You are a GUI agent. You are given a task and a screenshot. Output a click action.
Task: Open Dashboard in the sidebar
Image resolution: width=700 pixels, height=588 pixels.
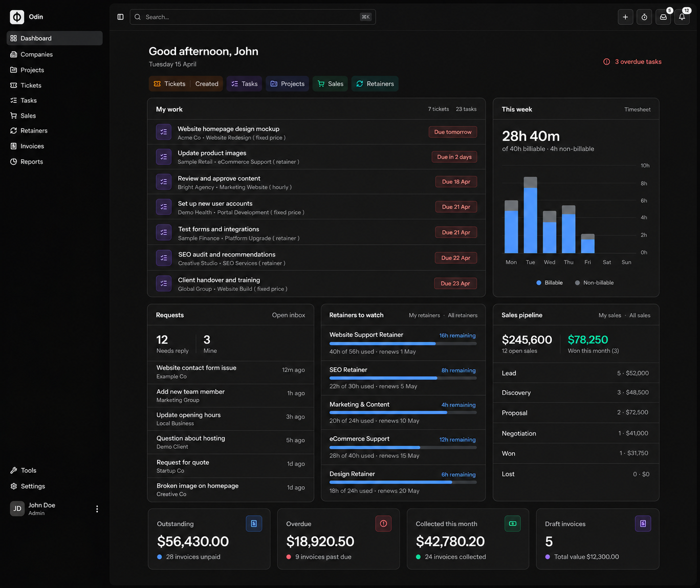click(55, 38)
